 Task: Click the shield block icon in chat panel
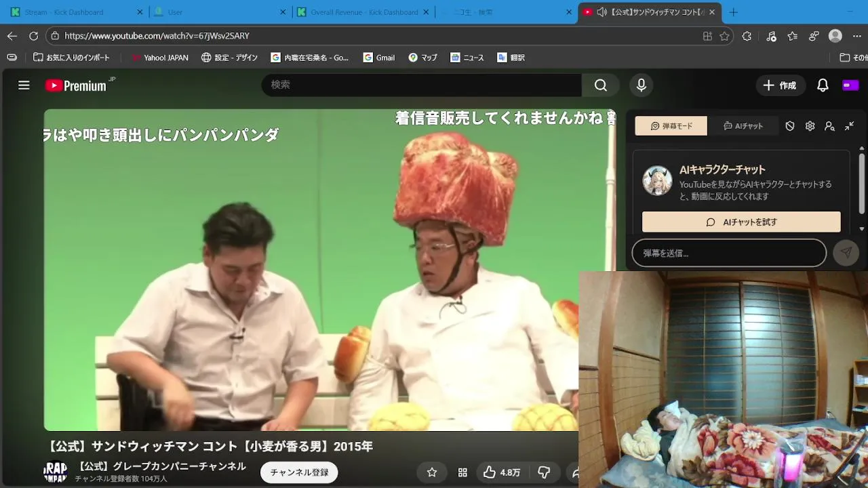[x=790, y=126]
